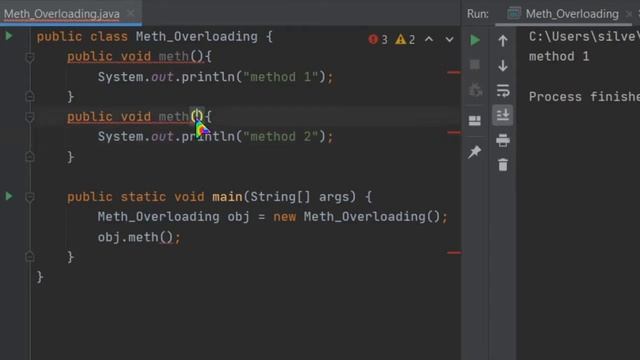Viewport: 640px width, 360px height.
Task: Click 'Process finished' line in console
Action: [584, 97]
